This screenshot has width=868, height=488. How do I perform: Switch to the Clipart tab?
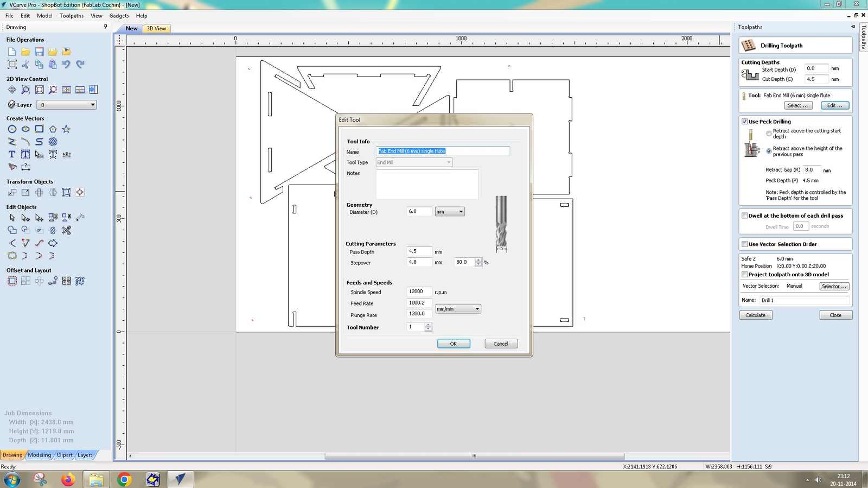(x=65, y=455)
